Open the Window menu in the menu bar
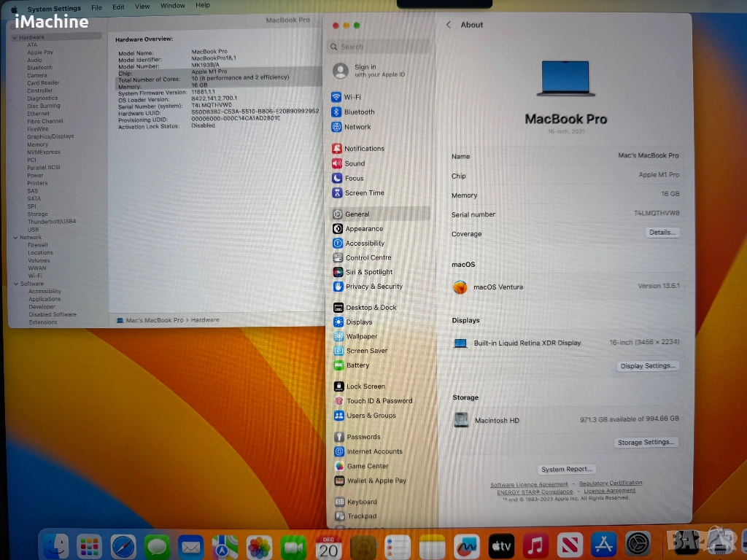The image size is (747, 560). 172,6
